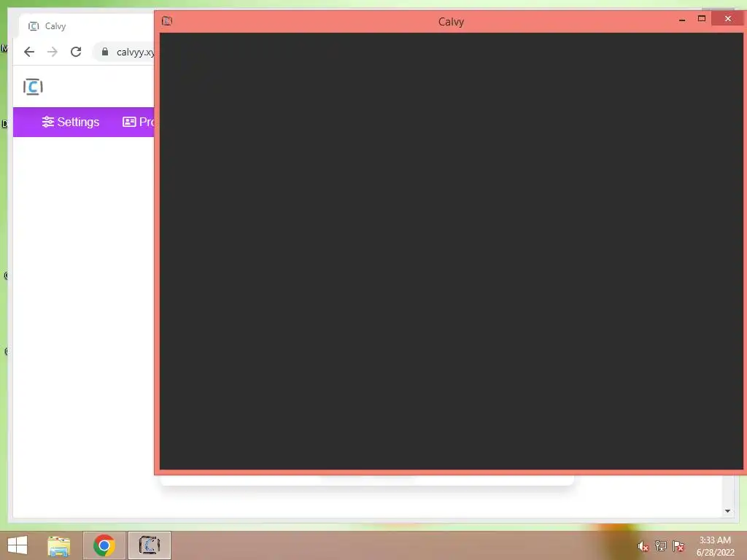Click the Calvy app window title icon
The height and width of the screenshot is (560, 747).
[x=167, y=20]
